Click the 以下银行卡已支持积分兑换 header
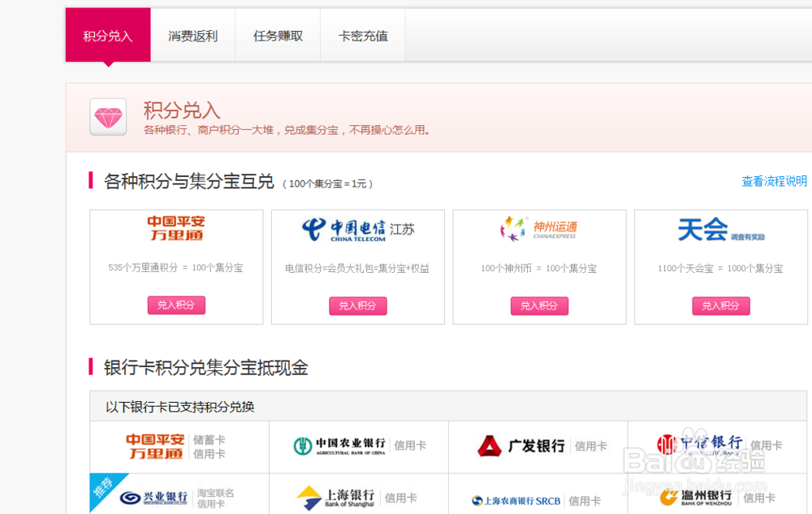Viewport: 812px width, 514px height. coord(448,406)
